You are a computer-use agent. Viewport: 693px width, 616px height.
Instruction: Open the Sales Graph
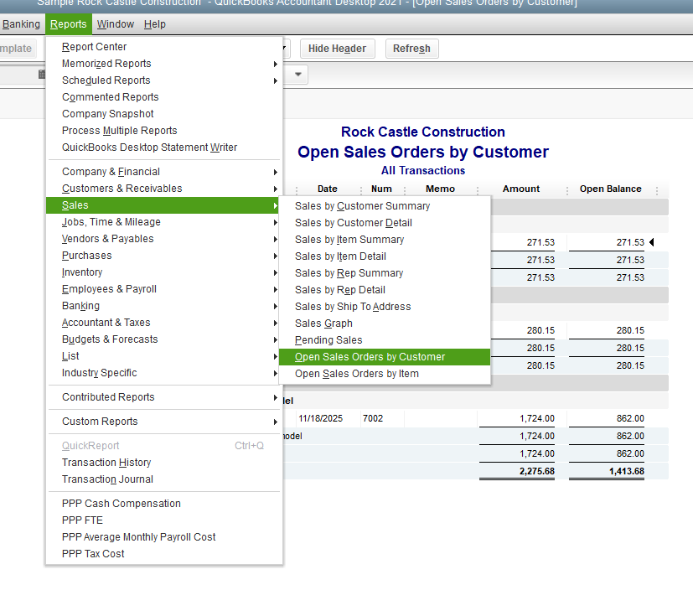coord(385,324)
